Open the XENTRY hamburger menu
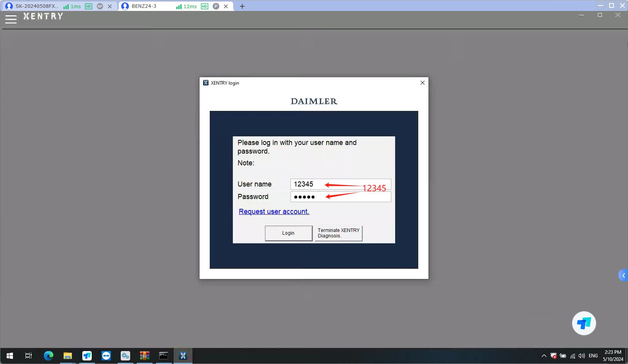Viewport: 628px width, 364px height. tap(11, 19)
